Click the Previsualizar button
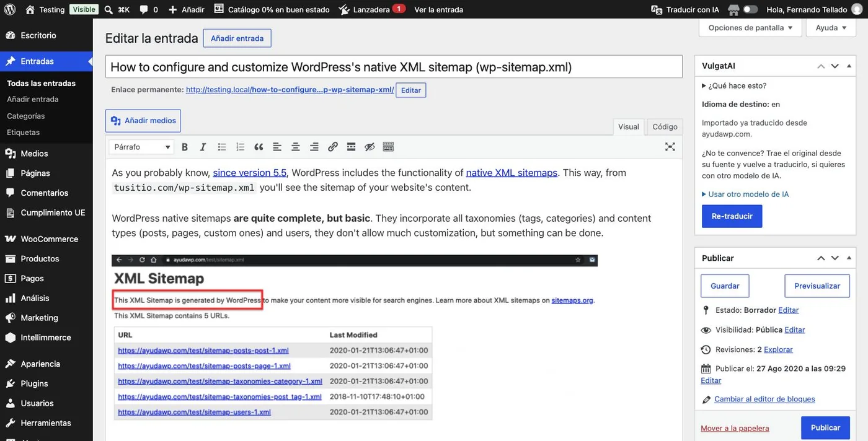 click(x=817, y=286)
